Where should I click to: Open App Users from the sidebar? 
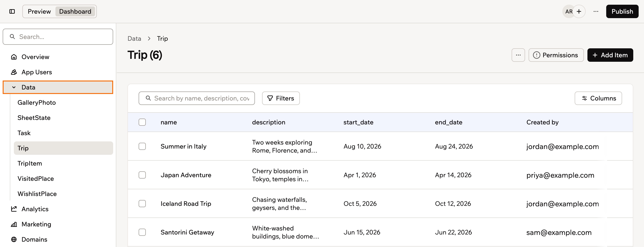[x=36, y=72]
